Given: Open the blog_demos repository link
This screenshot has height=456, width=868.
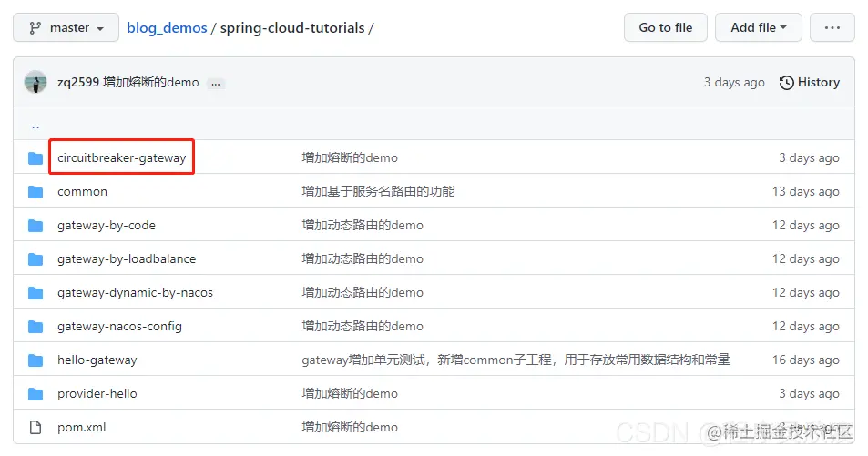Looking at the screenshot, I should point(167,27).
